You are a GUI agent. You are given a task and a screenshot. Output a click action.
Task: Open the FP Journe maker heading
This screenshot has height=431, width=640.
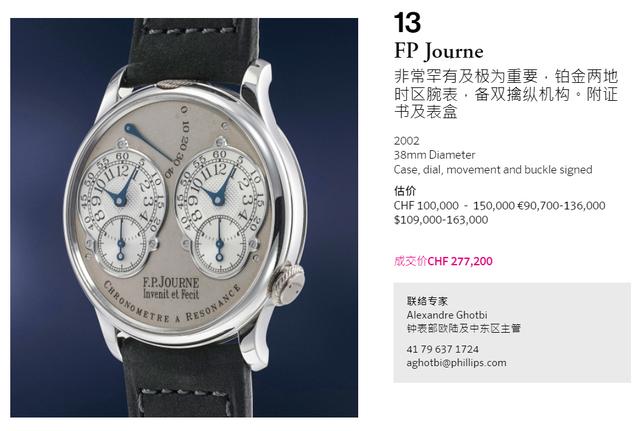(439, 52)
